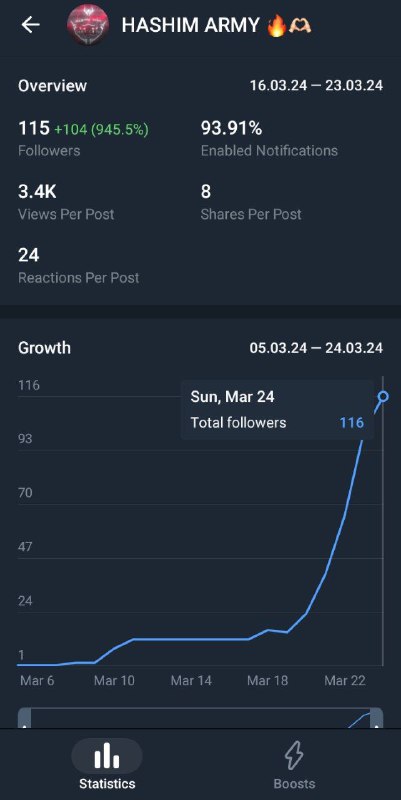Open the Sun, Mar 24 tooltip
The image size is (401, 800).
(277, 410)
